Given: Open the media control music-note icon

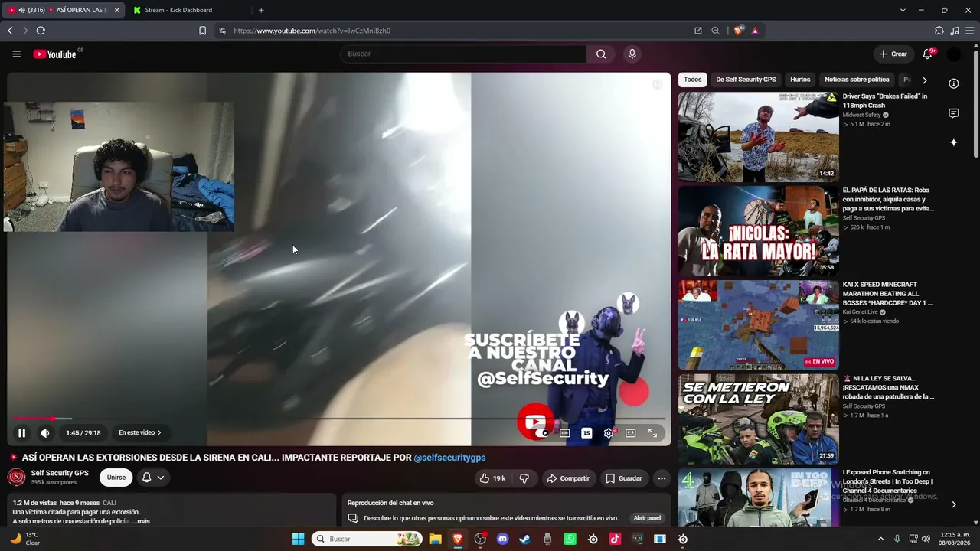Looking at the screenshot, I should click(x=955, y=31).
